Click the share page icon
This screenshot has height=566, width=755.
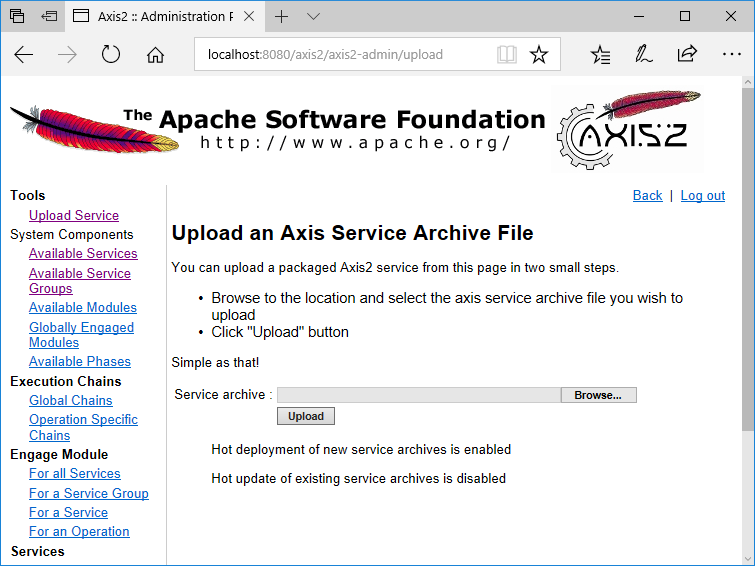(x=687, y=53)
